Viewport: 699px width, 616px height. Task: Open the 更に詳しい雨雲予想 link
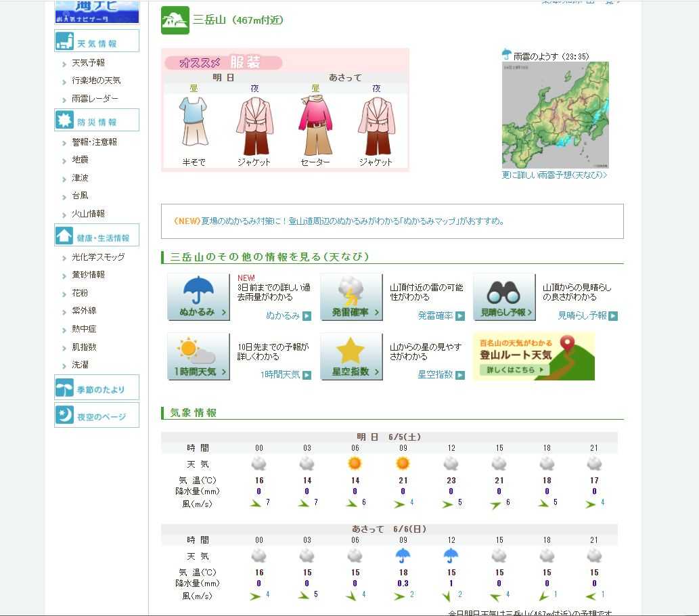pyautogui.click(x=554, y=175)
